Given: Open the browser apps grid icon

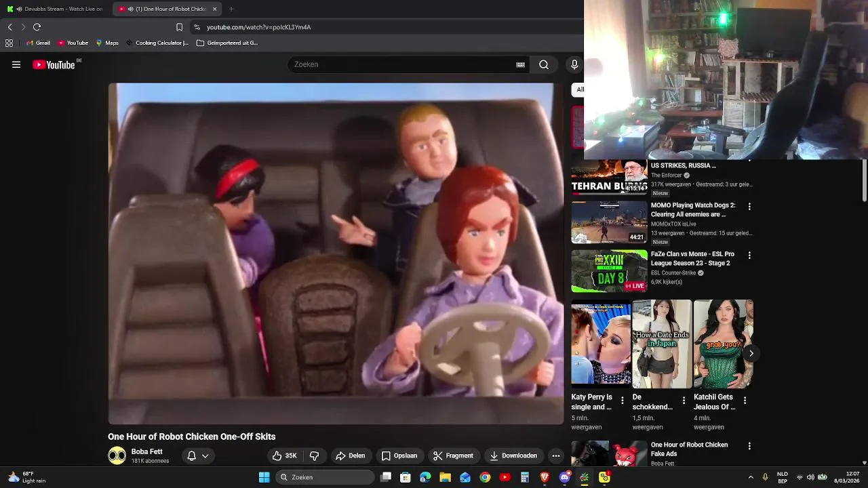Looking at the screenshot, I should point(9,43).
